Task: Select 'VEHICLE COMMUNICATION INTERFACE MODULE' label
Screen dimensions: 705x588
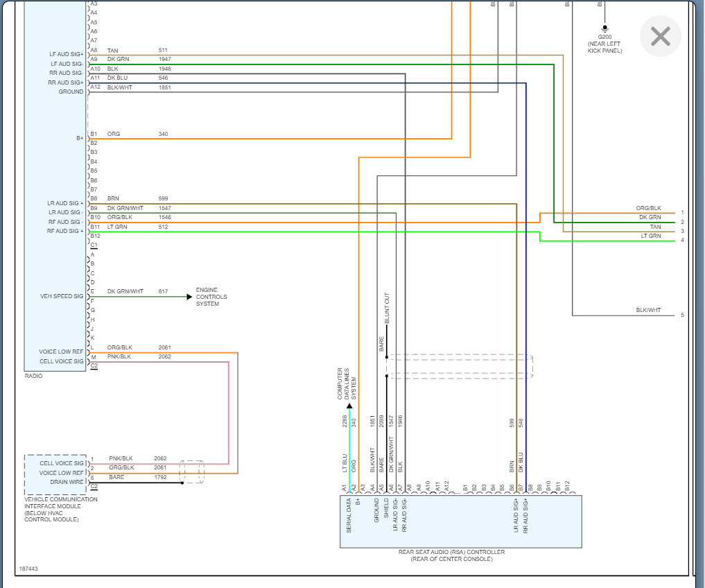Action: (x=61, y=503)
